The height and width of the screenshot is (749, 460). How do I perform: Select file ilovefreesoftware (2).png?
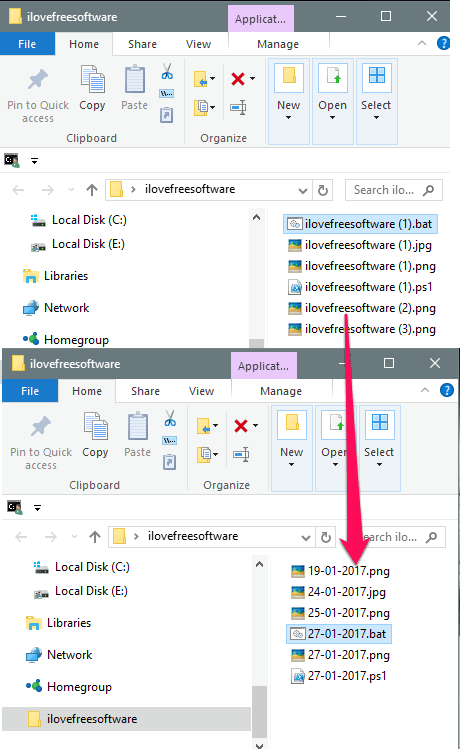(362, 308)
